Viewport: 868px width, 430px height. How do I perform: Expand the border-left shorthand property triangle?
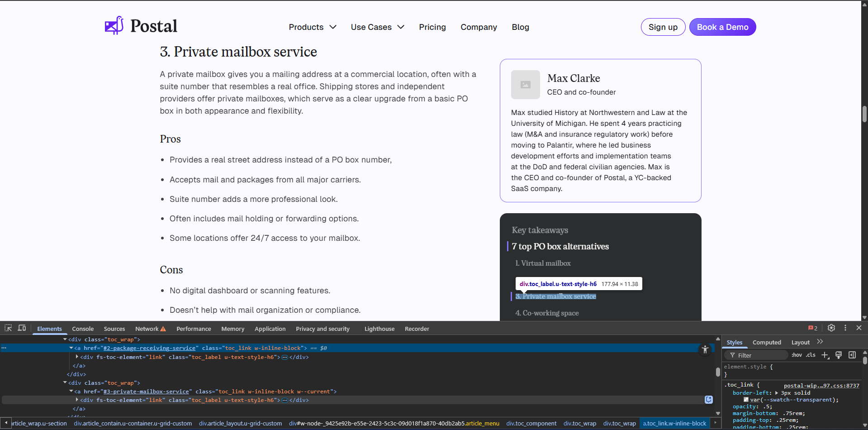tap(777, 393)
